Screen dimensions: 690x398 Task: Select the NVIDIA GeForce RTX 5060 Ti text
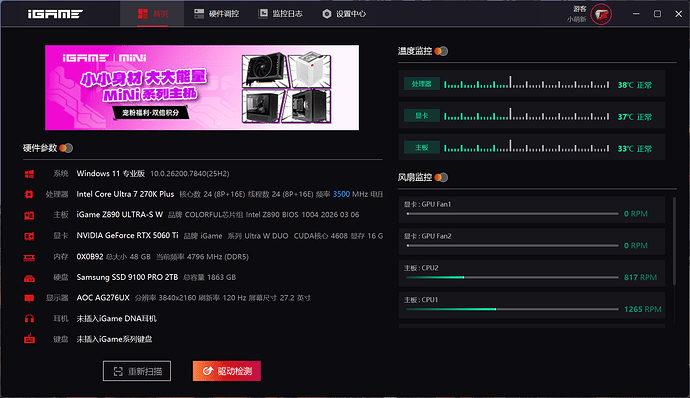coord(127,236)
